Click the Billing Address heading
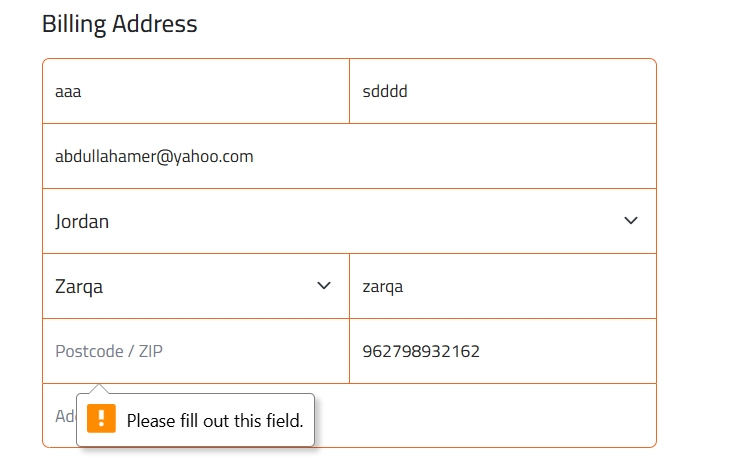The width and height of the screenshot is (732, 474). click(x=120, y=23)
